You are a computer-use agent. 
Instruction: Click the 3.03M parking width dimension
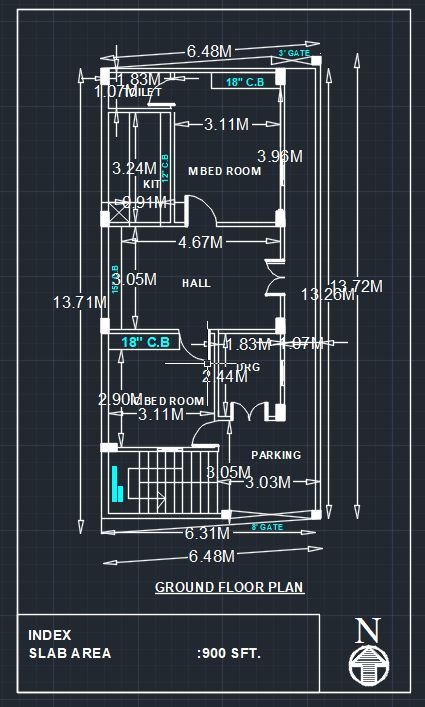[268, 482]
